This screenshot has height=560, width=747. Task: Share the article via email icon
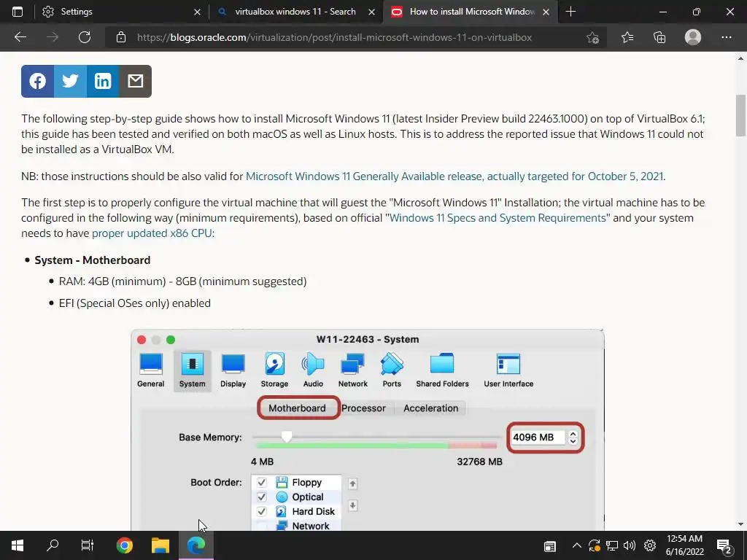coord(135,82)
